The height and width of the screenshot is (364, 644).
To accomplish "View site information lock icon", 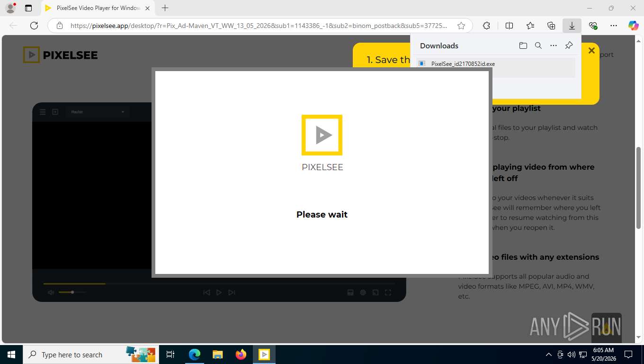I will (60, 26).
